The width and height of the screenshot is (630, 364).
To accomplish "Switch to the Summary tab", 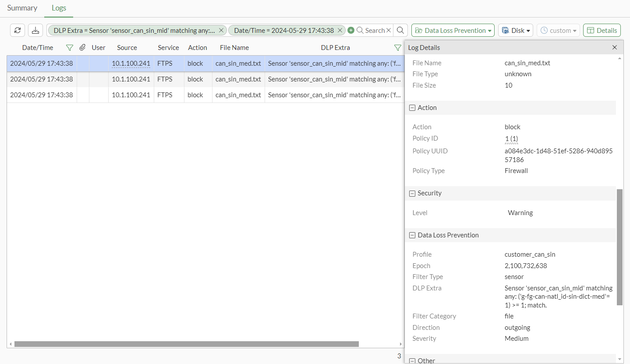I will click(x=22, y=8).
